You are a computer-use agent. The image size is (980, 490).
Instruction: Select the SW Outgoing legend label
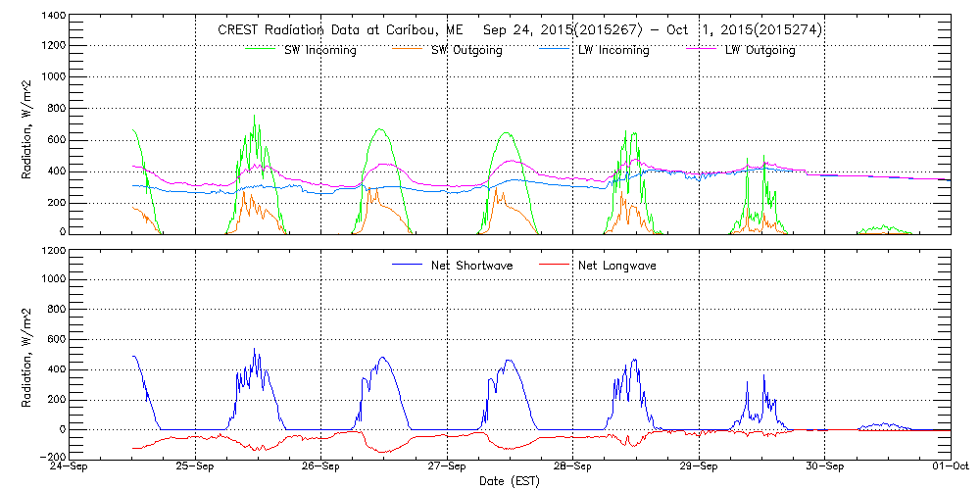pyautogui.click(x=466, y=50)
